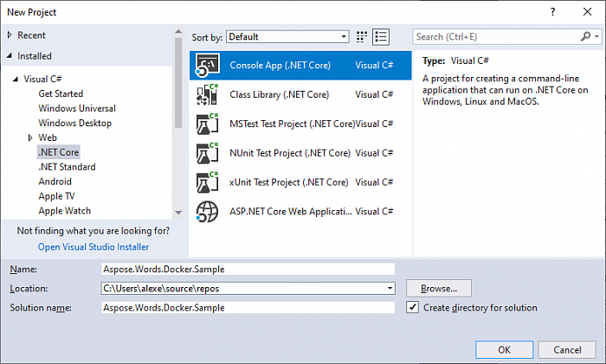The height and width of the screenshot is (364, 606).
Task: Click the project Name input field
Action: tap(248, 269)
